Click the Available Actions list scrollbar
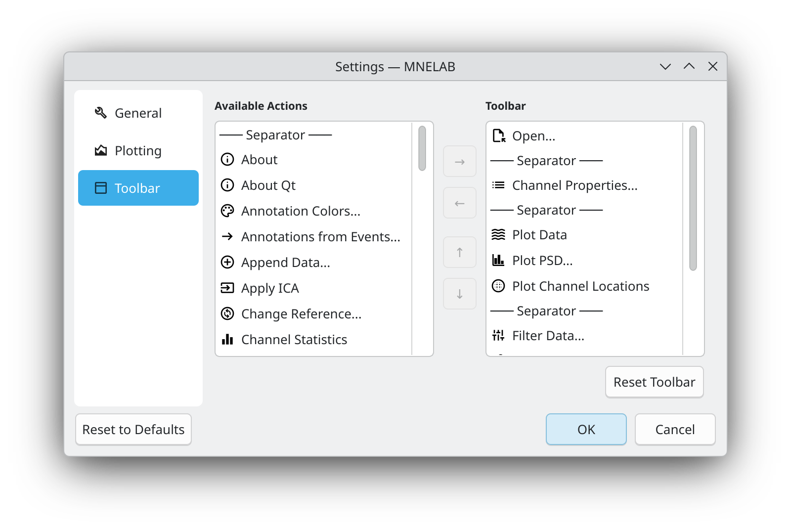This screenshot has height=532, width=791. [422, 148]
